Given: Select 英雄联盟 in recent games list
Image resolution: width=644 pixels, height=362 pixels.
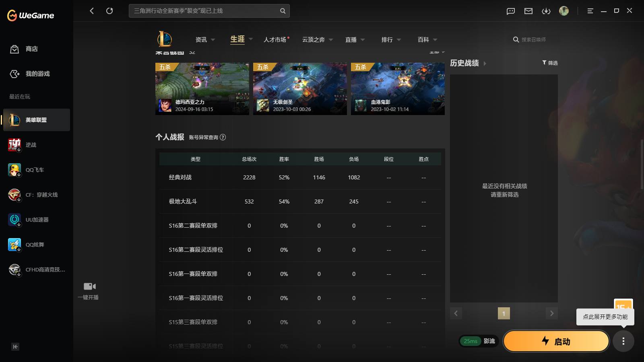Looking at the screenshot, I should coord(37,120).
